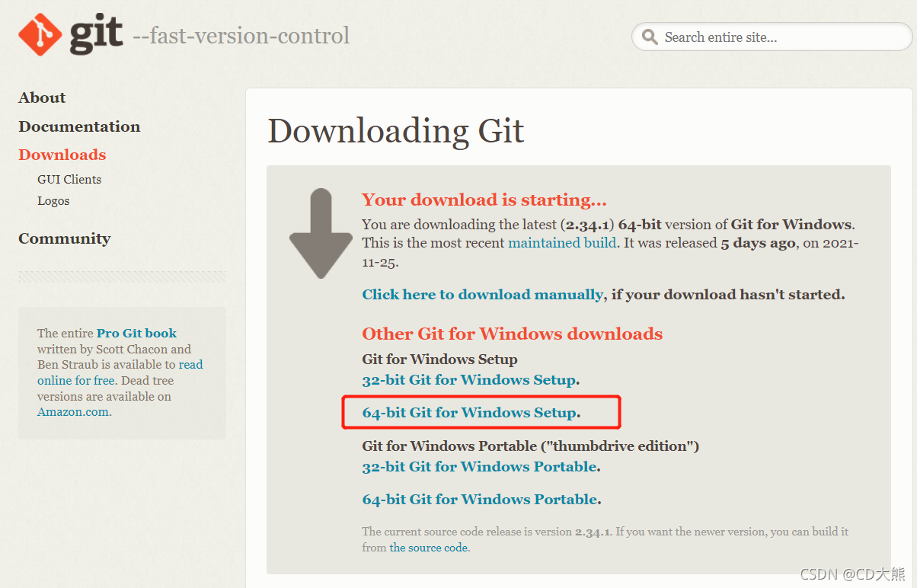Open the maintained build link
Image resolution: width=917 pixels, height=588 pixels.
click(562, 243)
